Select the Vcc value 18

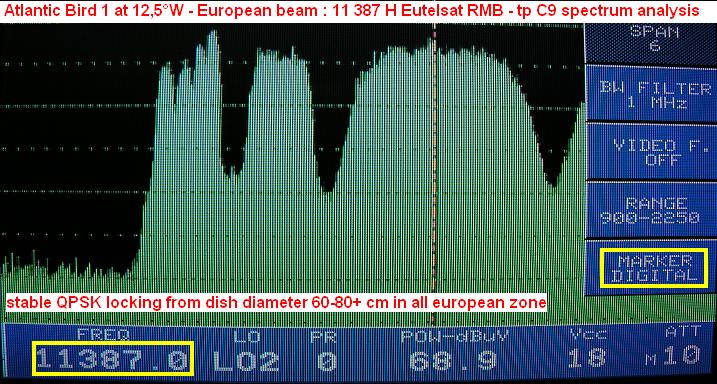click(587, 358)
